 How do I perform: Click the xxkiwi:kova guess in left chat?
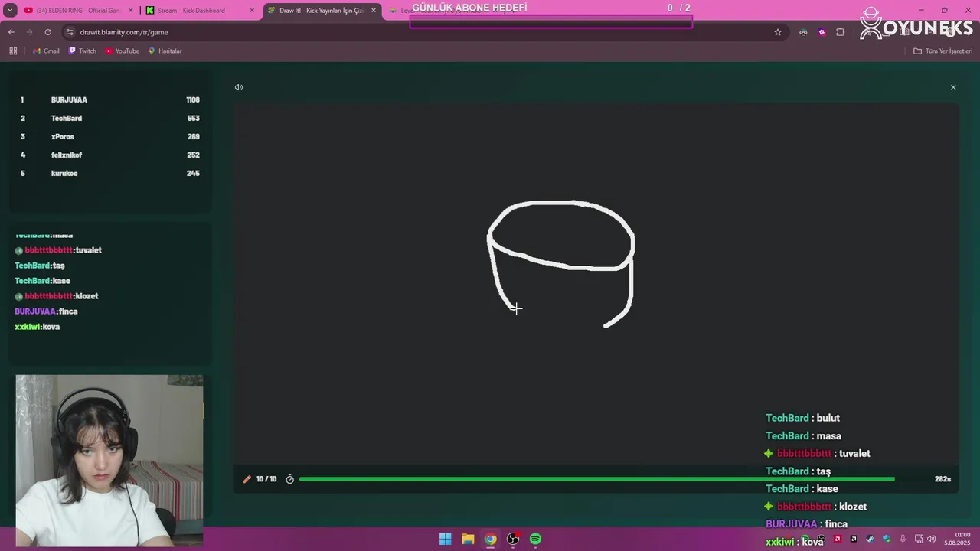pyautogui.click(x=37, y=327)
